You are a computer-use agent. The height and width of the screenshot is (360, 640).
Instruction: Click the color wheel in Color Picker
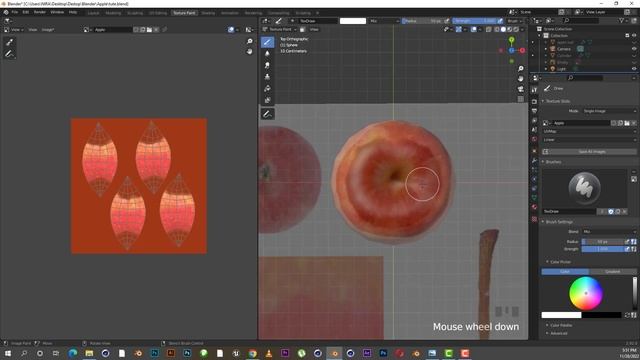(586, 293)
